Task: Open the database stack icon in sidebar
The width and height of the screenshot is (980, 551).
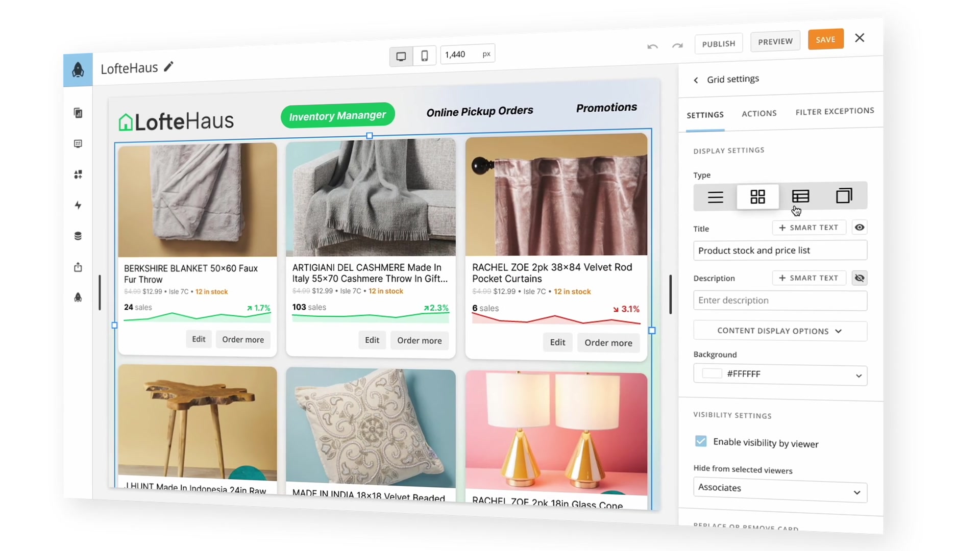Action: [x=78, y=236]
